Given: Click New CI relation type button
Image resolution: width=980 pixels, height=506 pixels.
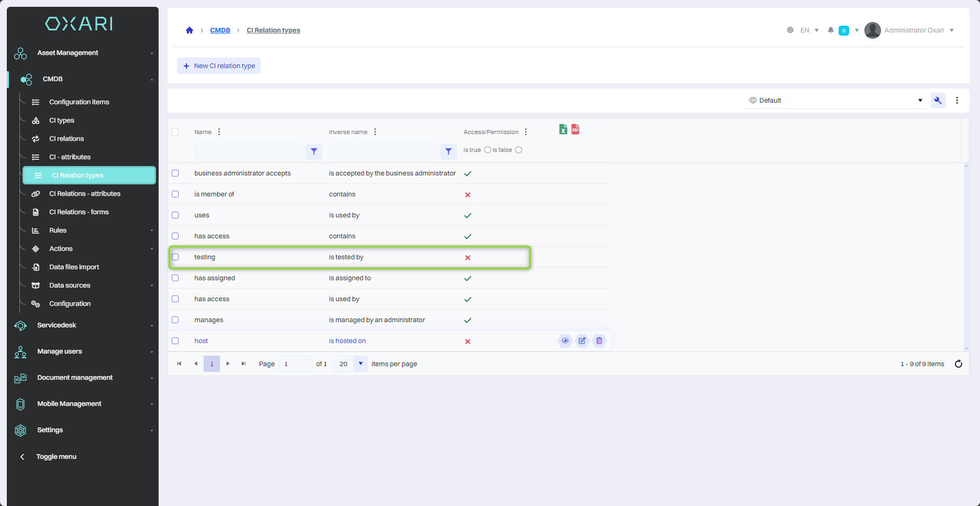Looking at the screenshot, I should point(219,66).
